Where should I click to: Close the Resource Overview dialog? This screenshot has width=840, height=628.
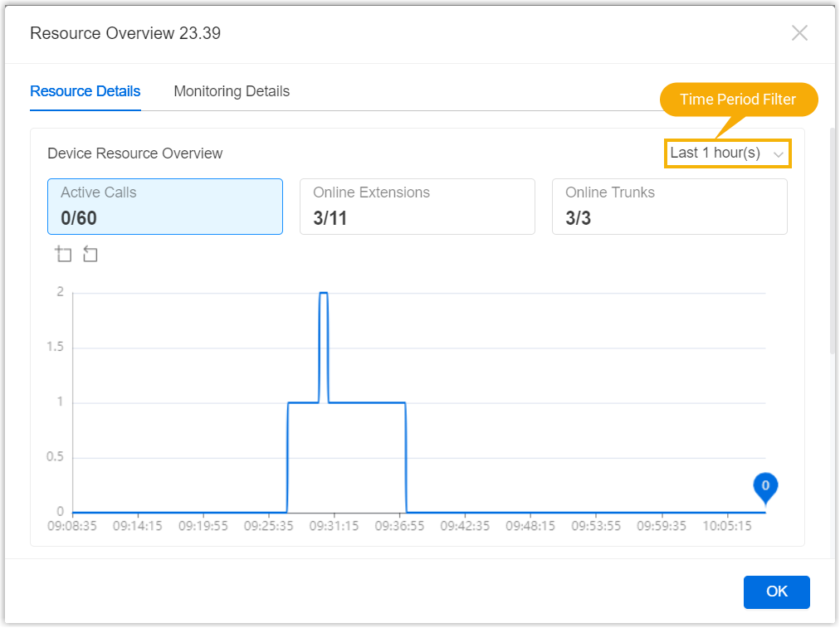click(799, 33)
